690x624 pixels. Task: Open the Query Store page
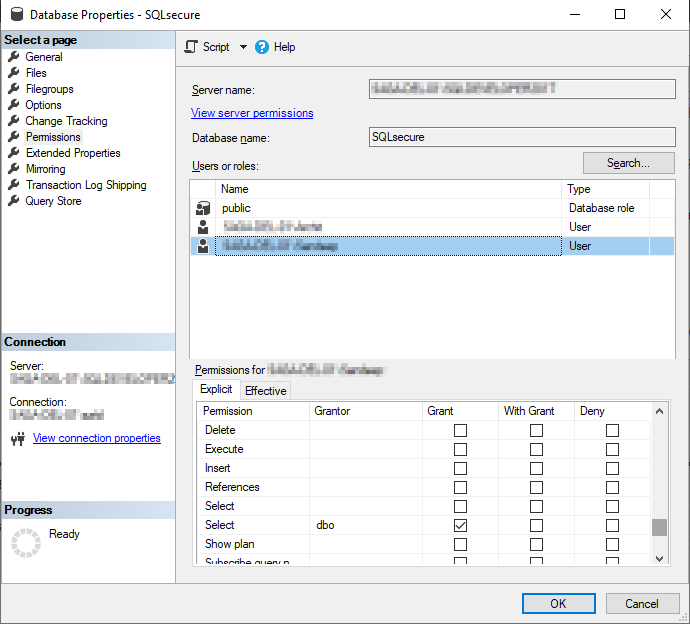pyautogui.click(x=53, y=201)
